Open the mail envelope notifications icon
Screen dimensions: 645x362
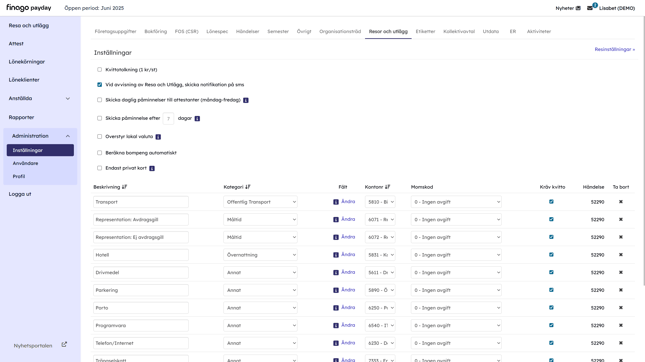point(590,8)
